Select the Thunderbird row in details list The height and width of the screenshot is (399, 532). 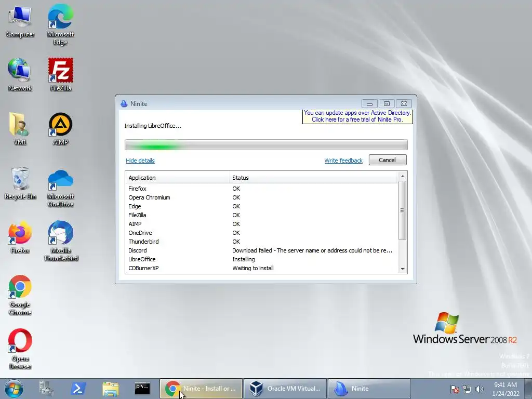[261, 242]
